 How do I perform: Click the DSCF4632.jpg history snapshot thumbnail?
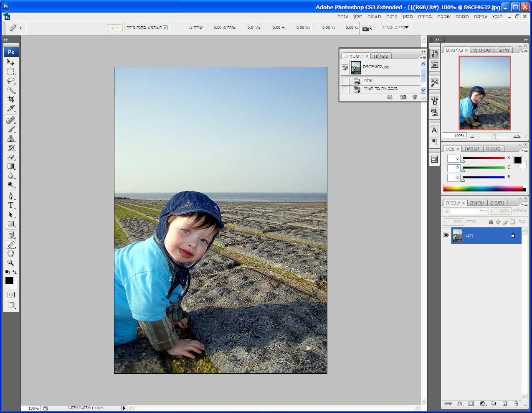pos(356,67)
